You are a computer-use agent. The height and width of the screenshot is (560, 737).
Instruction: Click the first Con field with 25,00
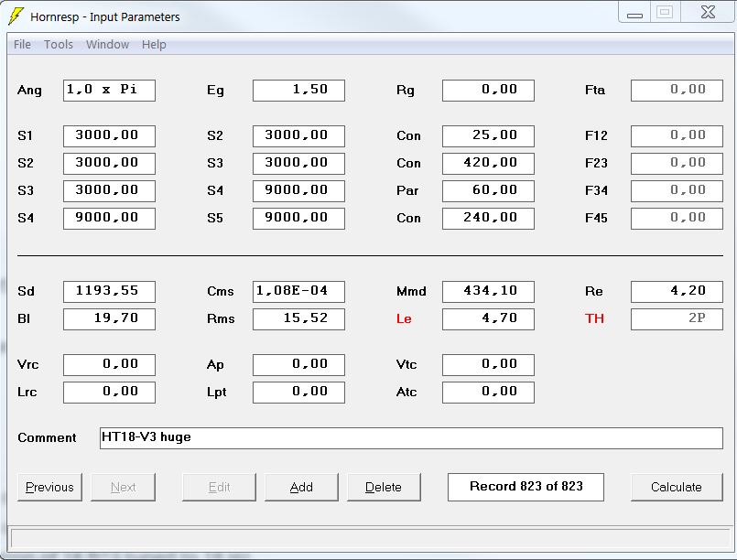[x=488, y=135]
